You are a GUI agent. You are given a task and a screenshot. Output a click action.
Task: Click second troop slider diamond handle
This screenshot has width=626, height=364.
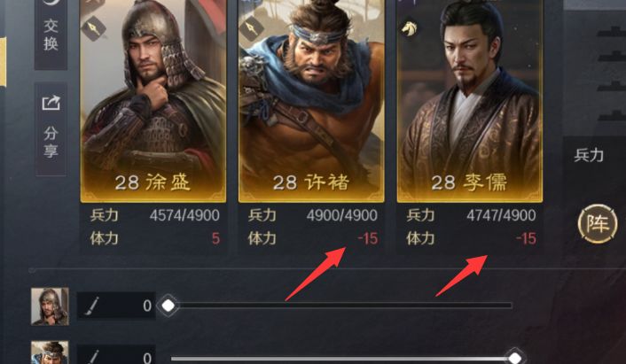(x=515, y=357)
